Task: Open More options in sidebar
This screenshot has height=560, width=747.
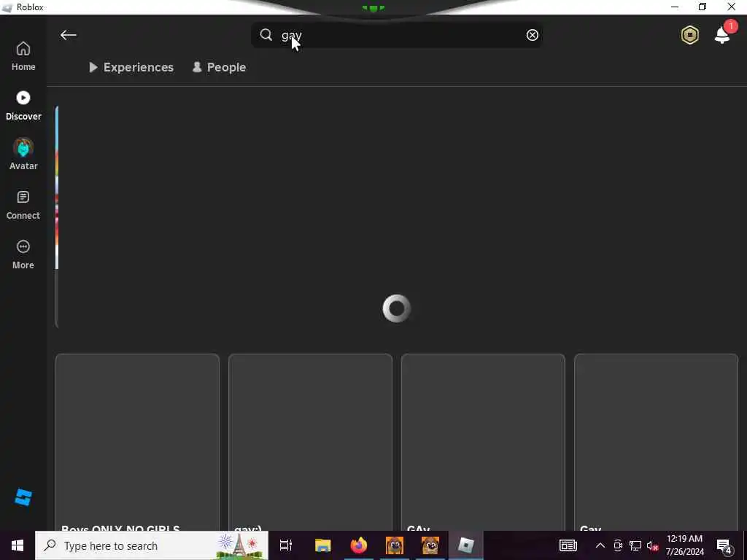Action: click(23, 254)
